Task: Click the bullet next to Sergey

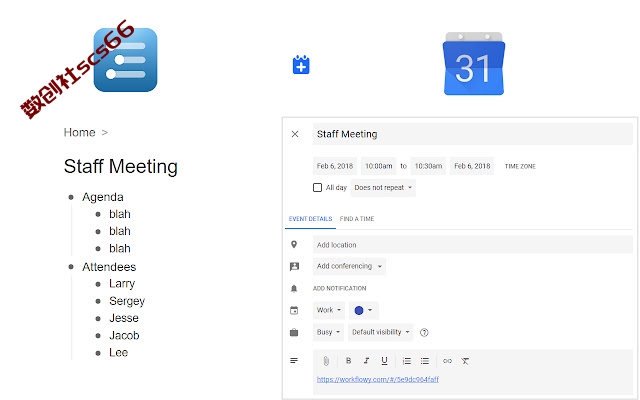Action: [x=98, y=301]
